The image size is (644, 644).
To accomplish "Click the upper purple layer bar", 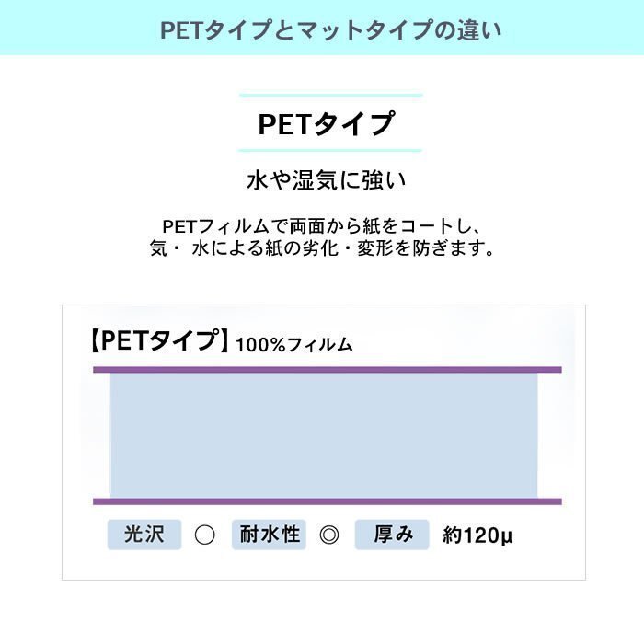I will pos(327,369).
